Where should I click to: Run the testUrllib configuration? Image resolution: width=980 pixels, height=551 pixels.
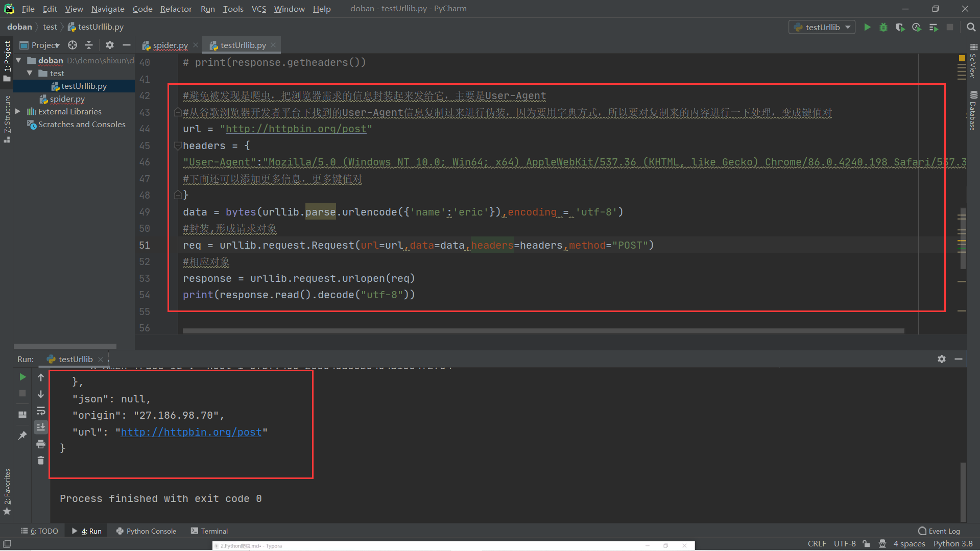point(867,27)
